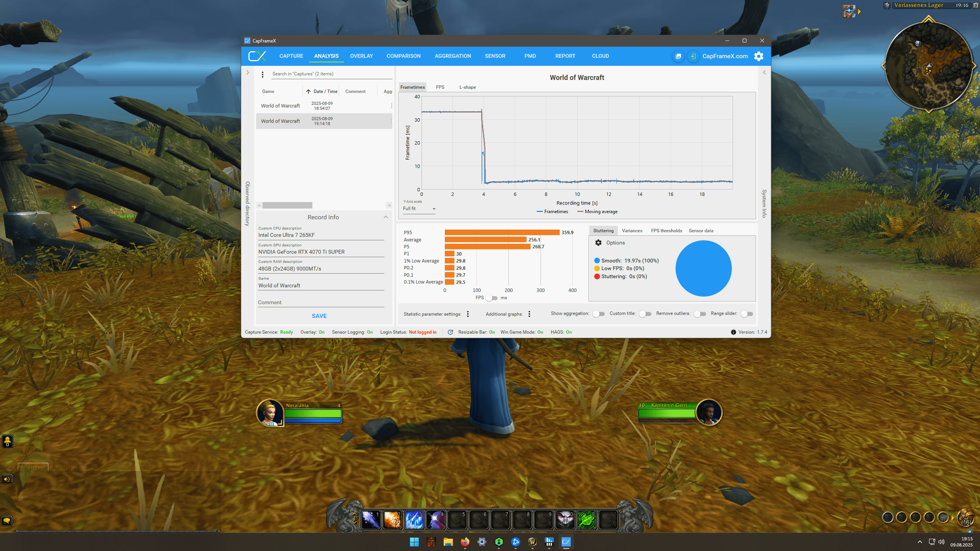Click the refresh icon in status bar
Image resolution: width=980 pixels, height=551 pixels.
click(x=450, y=332)
